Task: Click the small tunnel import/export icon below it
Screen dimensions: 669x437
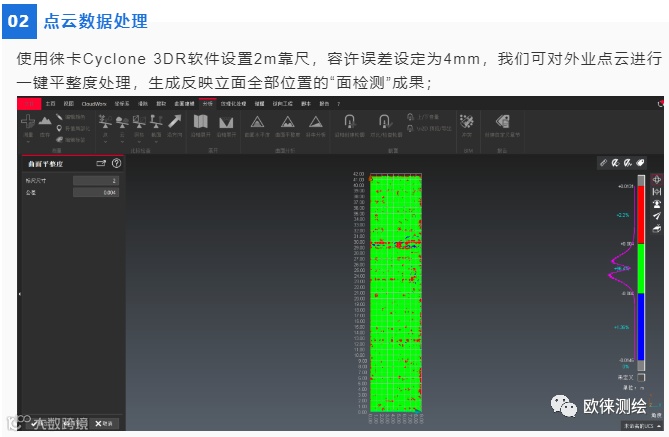Action: tap(410, 128)
